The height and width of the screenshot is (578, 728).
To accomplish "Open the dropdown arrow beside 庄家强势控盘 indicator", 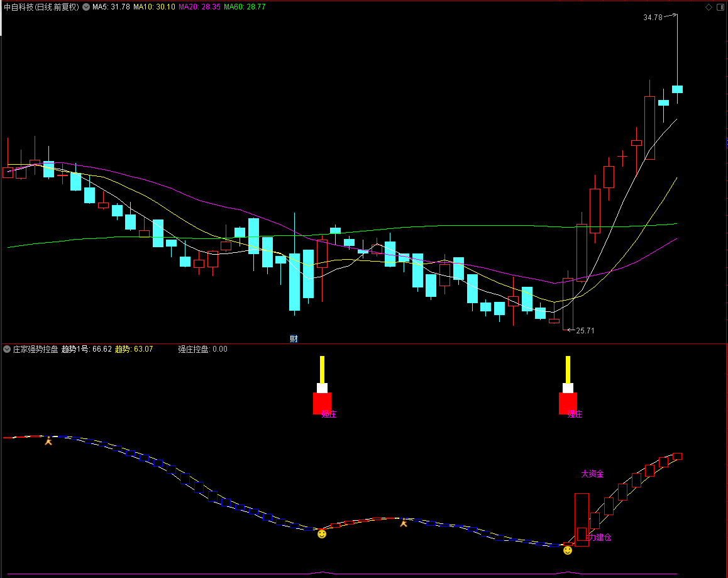I will (x=7, y=349).
